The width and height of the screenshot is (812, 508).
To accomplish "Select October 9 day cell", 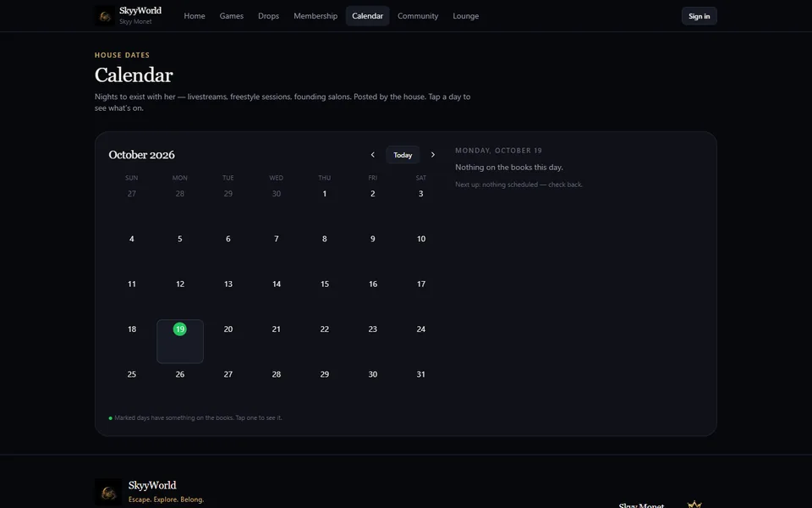I will (373, 251).
